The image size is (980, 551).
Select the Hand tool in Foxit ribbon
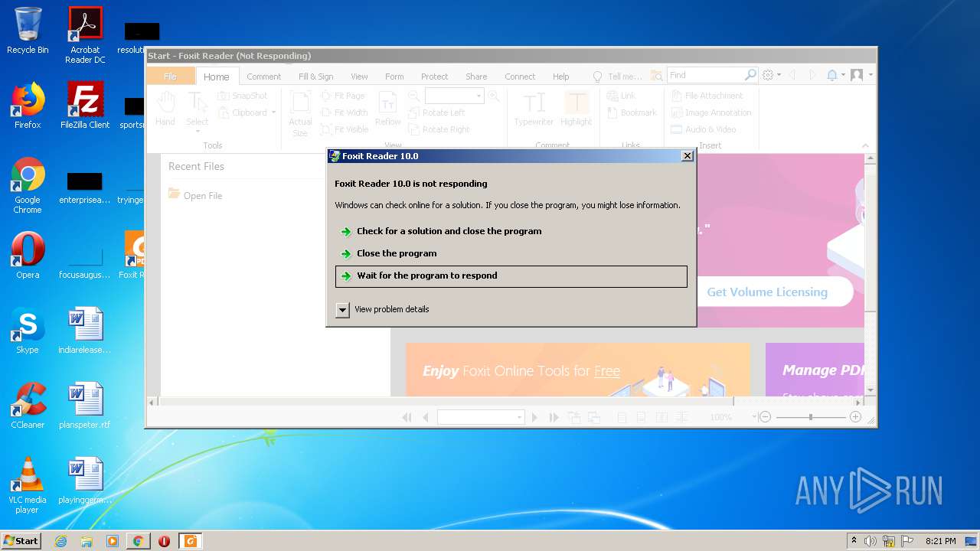(x=165, y=109)
